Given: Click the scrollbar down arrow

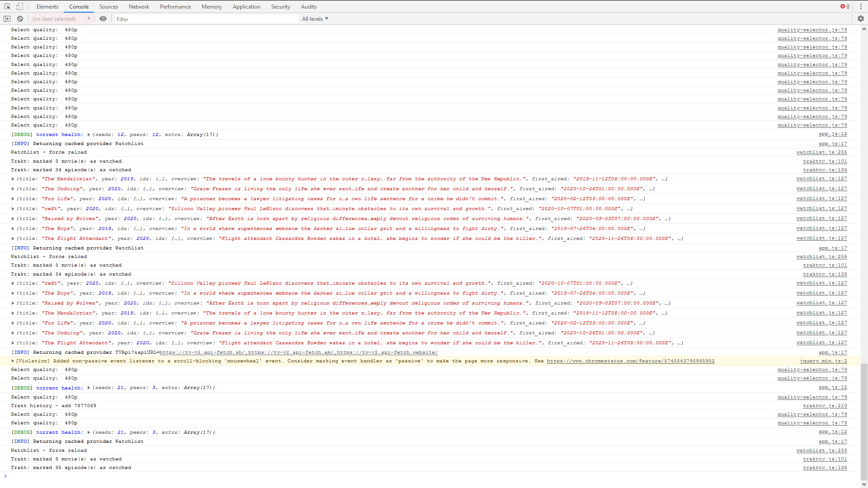Looking at the screenshot, I should click(864, 484).
